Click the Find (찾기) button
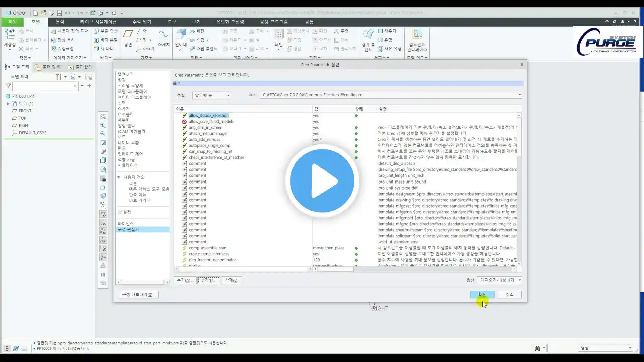Image resolution: width=644 pixels, height=362 pixels. [208, 280]
